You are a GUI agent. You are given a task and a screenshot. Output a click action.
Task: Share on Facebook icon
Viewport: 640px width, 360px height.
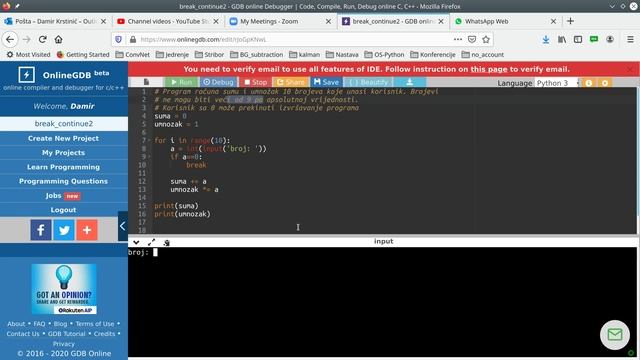41,230
